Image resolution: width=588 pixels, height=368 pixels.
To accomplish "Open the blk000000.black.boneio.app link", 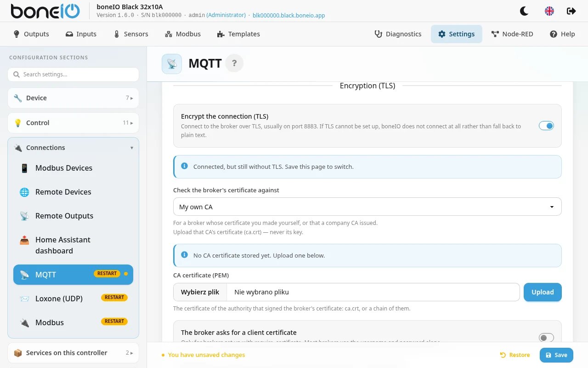I will tap(289, 15).
